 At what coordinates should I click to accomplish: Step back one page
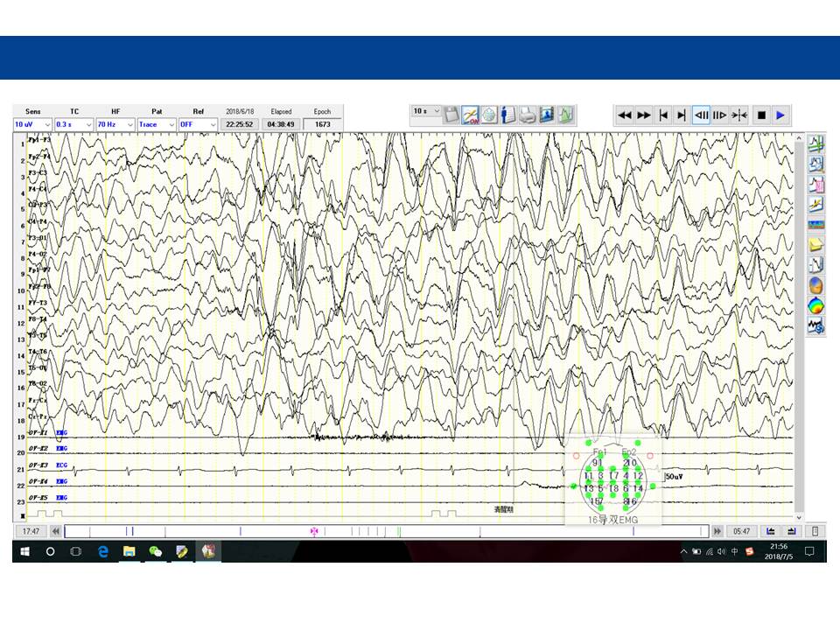(x=701, y=115)
